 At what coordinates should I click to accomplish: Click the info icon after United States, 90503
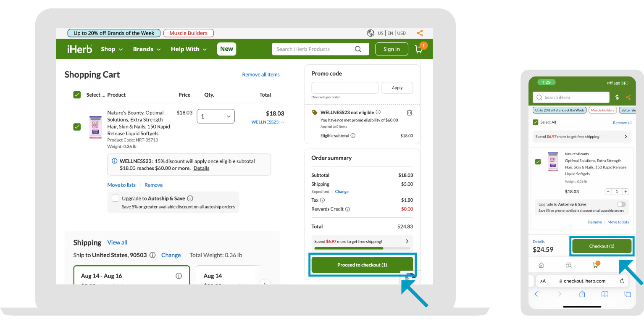click(152, 255)
